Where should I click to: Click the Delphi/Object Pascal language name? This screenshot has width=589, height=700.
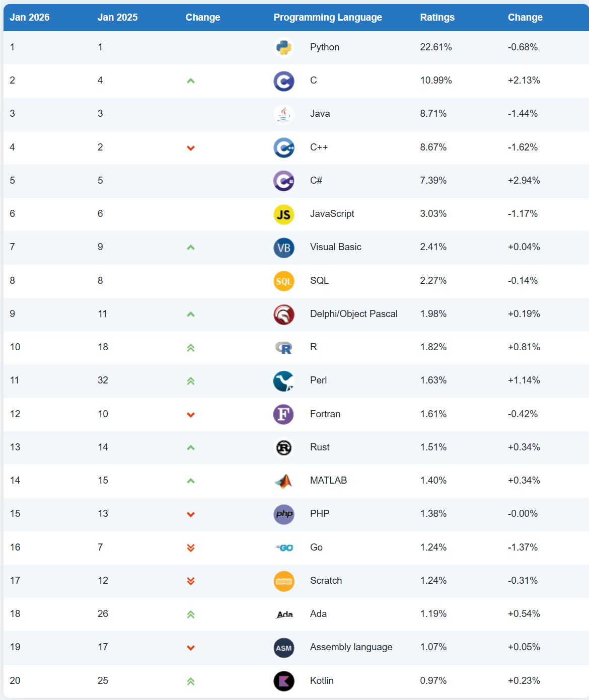[x=353, y=314]
